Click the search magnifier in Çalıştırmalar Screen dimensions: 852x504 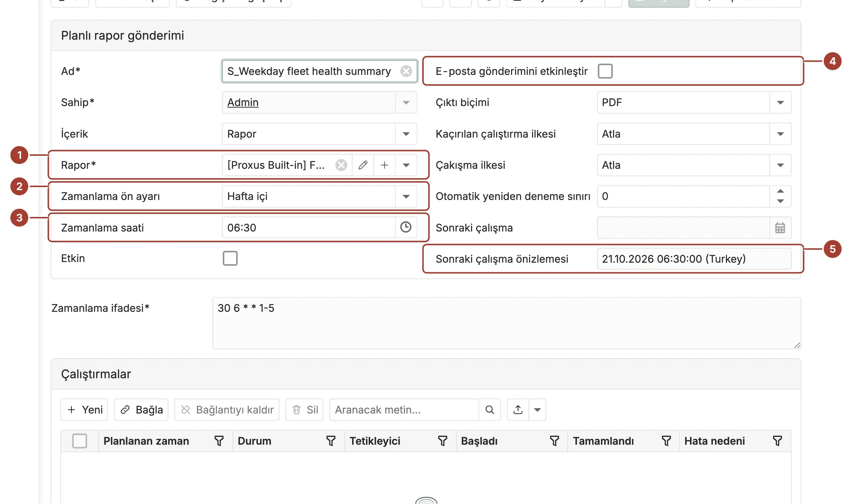tap(489, 410)
